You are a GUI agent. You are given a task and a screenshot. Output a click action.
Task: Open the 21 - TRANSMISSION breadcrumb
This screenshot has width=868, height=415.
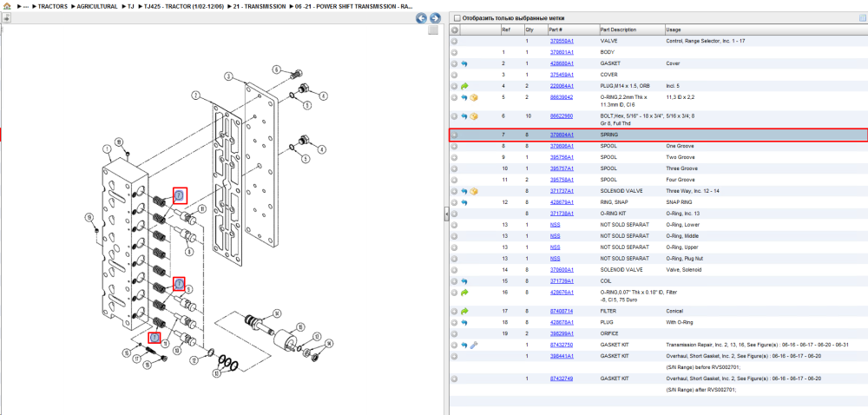pyautogui.click(x=260, y=7)
